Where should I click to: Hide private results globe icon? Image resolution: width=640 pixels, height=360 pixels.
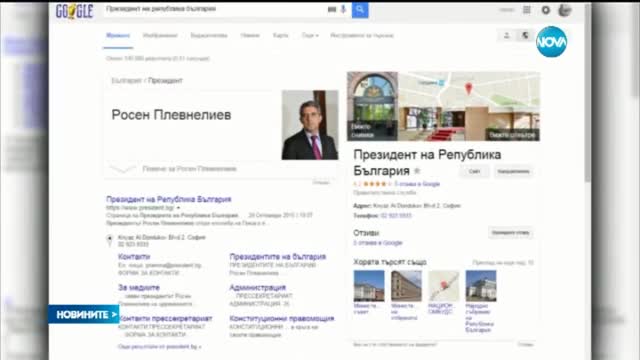coord(525,36)
